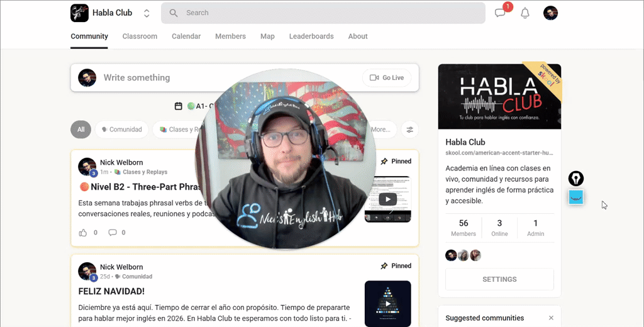Filter posts by Comunidad category

tap(121, 130)
